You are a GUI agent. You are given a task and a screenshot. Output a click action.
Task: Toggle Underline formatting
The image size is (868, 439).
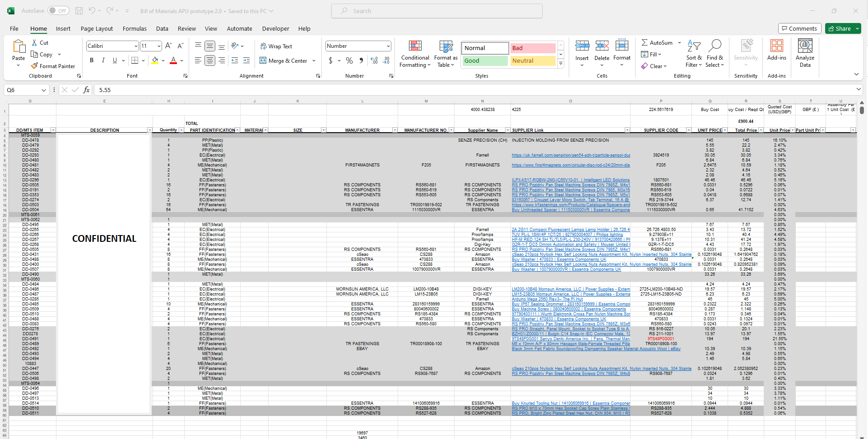point(115,60)
